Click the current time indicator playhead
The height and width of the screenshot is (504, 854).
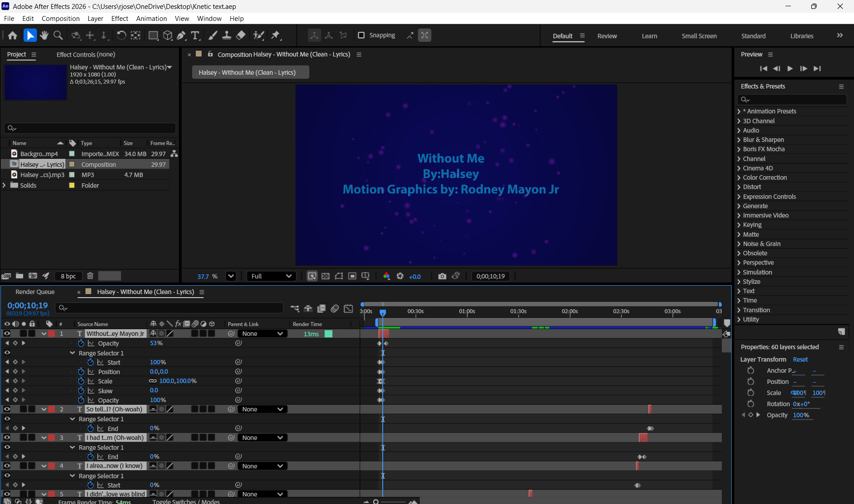click(383, 312)
